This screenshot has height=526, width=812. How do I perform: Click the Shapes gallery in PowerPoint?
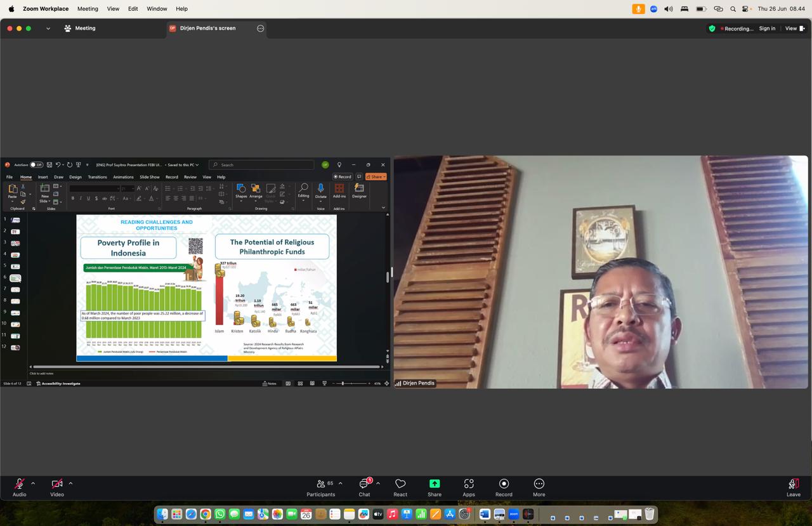click(x=241, y=192)
